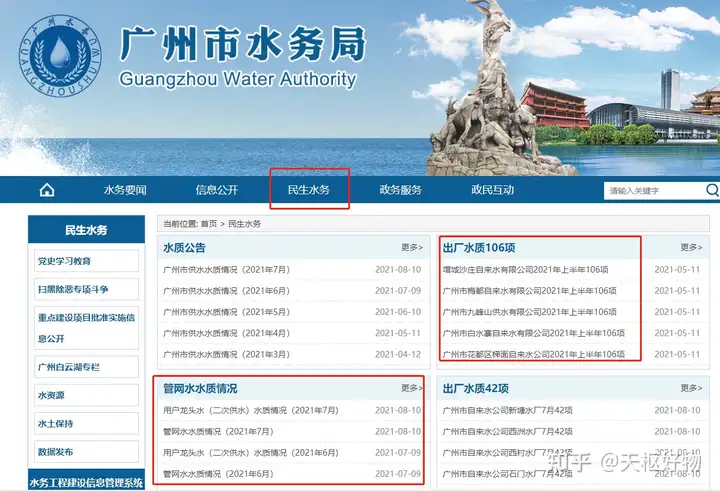
Task: Open the 管网水水质情况 section heading
Action: tap(200, 389)
